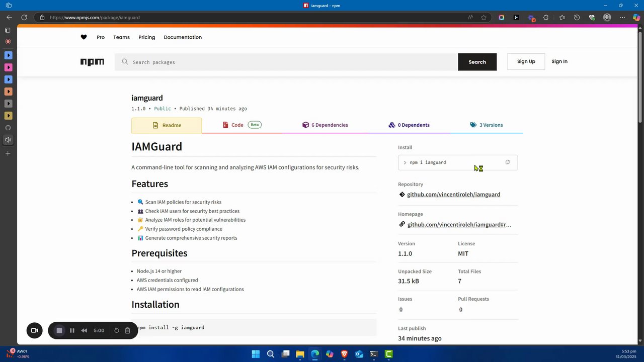
Task: Open the Issues count link
Action: point(401,310)
